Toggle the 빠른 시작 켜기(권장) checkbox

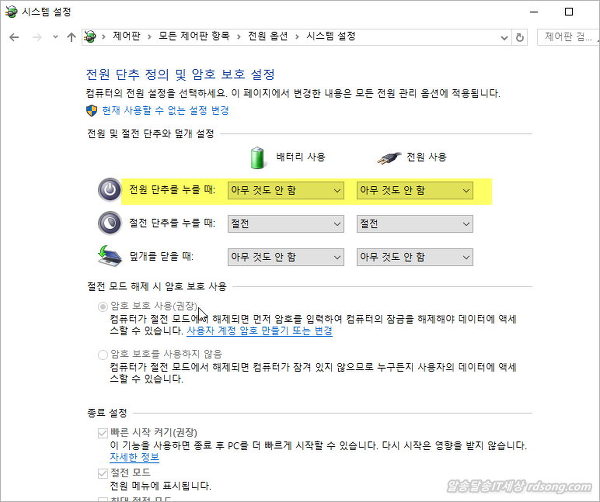tap(102, 432)
